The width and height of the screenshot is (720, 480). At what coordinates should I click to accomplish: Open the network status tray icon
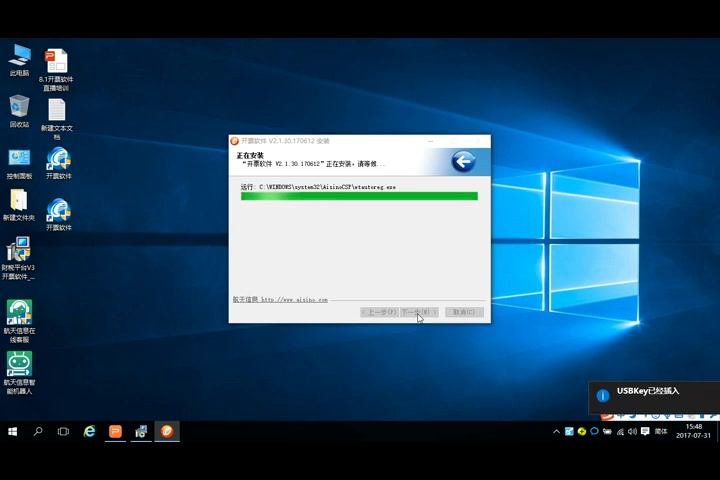pyautogui.click(x=620, y=431)
